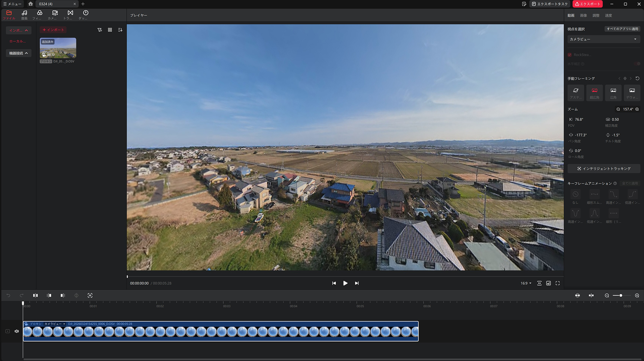The width and height of the screenshot is (644, 361).
Task: Open the filter icon in the media library
Action: (100, 30)
